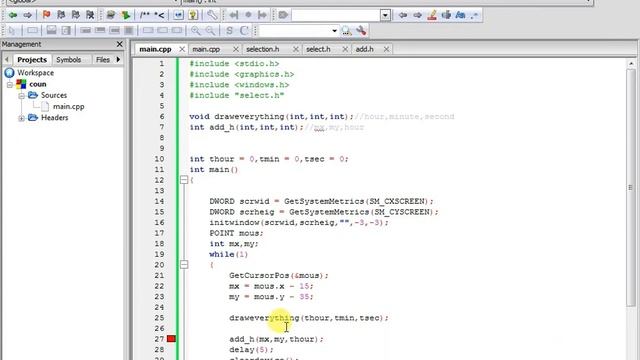Select the Workspace tree item
This screenshot has height=360, width=640.
pos(35,73)
